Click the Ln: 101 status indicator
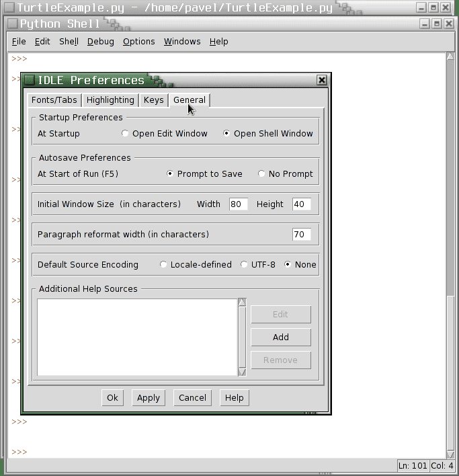 click(413, 466)
